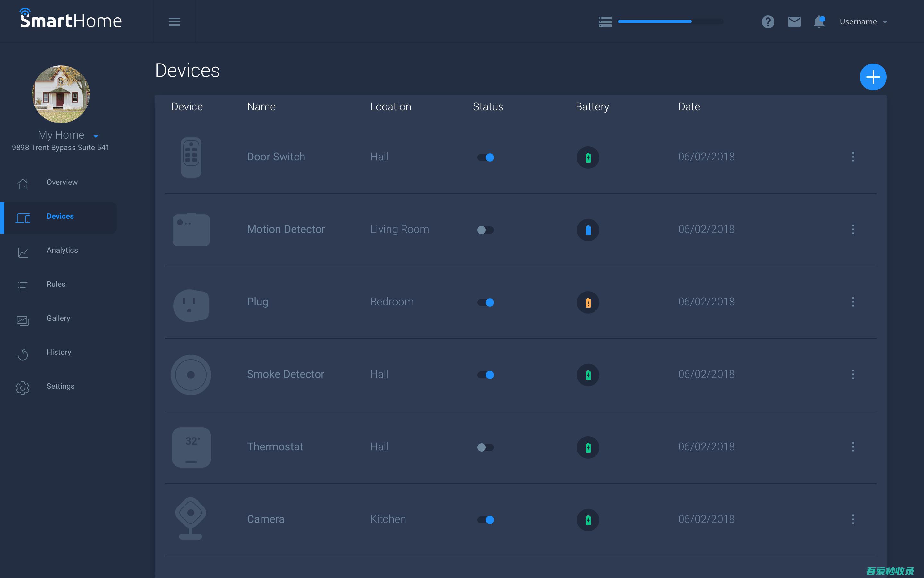This screenshot has height=578, width=924.
Task: Select the Overview navigation item
Action: click(x=62, y=182)
